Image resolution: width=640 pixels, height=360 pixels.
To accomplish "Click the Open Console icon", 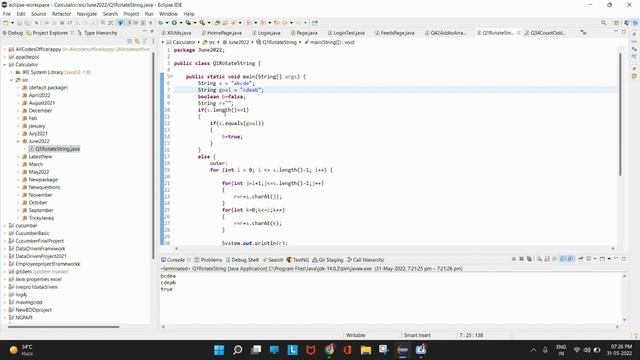I will click(x=602, y=259).
